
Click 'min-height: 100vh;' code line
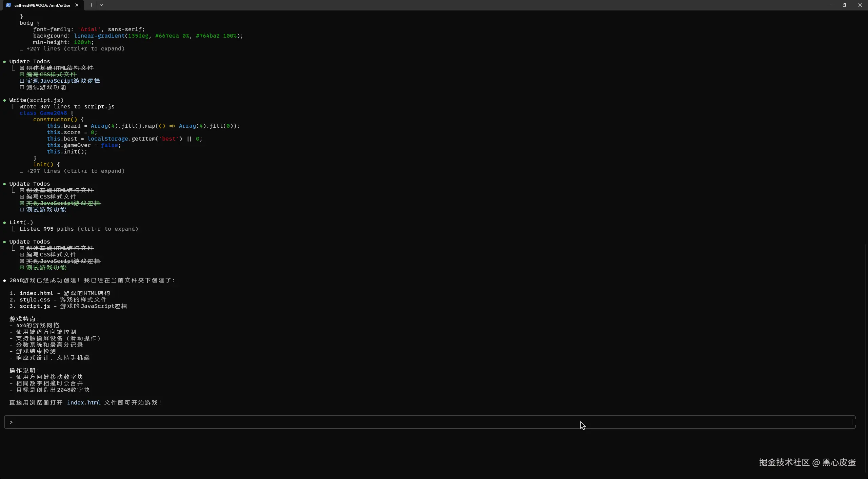pos(63,42)
